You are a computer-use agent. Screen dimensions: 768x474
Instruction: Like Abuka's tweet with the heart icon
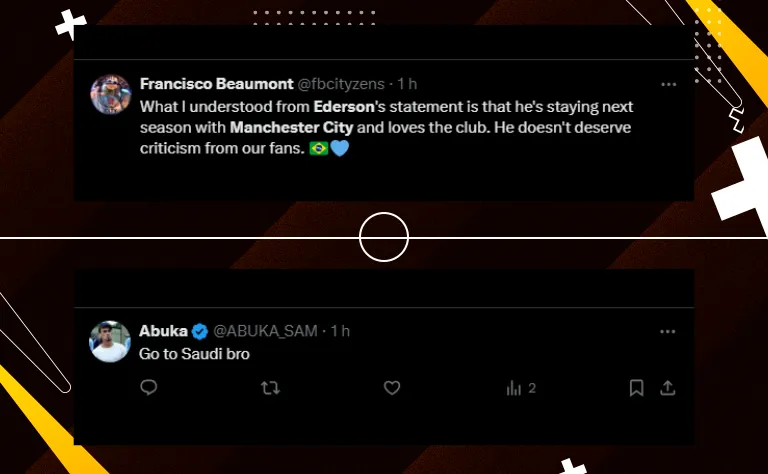(x=392, y=388)
